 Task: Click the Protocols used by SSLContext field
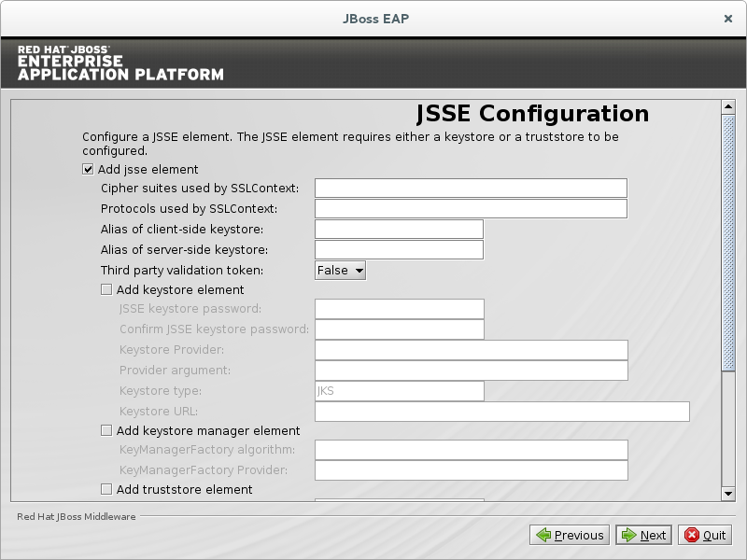pos(471,209)
